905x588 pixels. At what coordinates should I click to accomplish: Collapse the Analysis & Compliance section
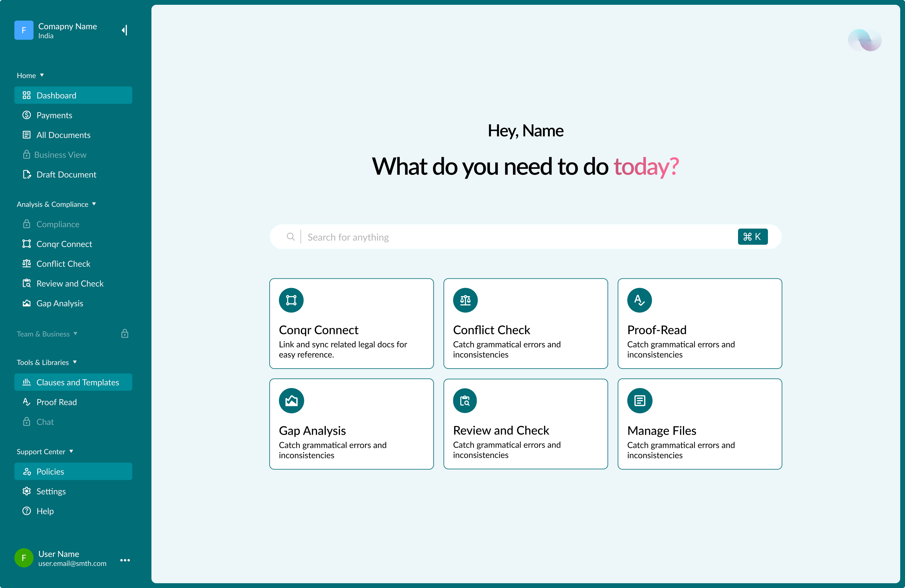coord(94,204)
